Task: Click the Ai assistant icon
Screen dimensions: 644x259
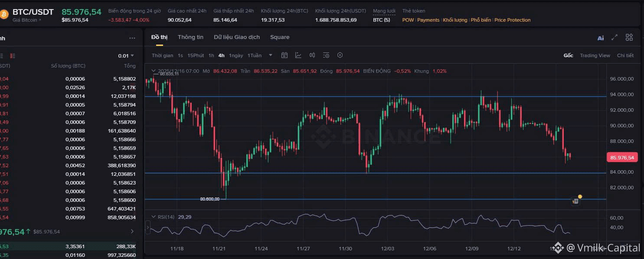Action: click(x=600, y=38)
